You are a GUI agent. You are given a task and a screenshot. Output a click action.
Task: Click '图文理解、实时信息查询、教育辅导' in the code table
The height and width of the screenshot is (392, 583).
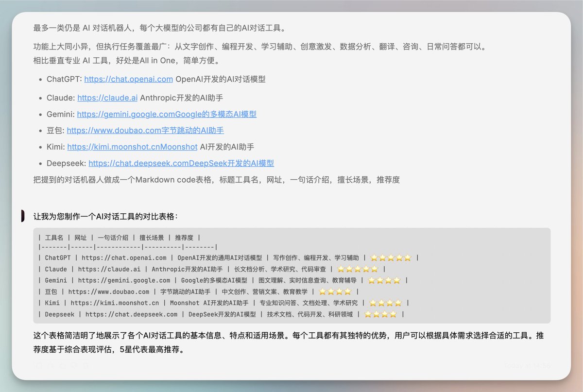[308, 280]
